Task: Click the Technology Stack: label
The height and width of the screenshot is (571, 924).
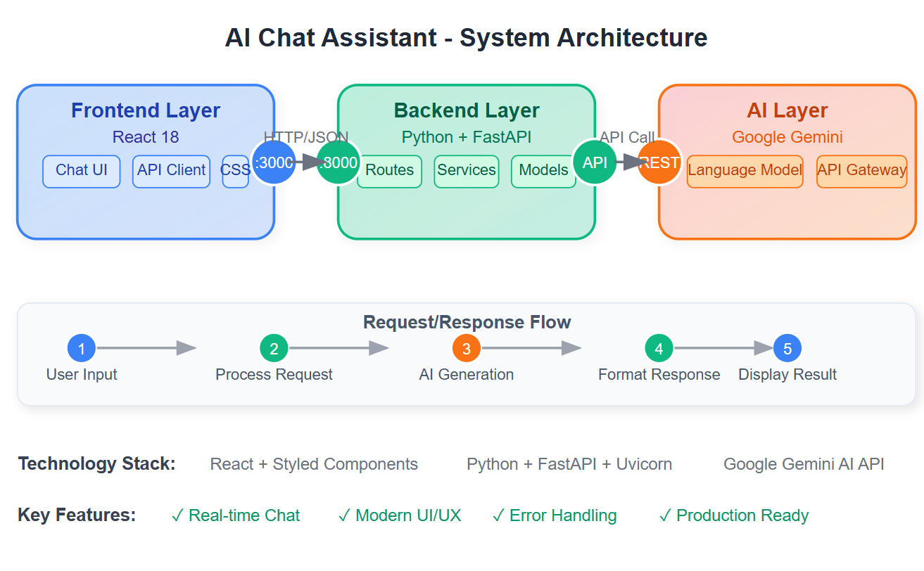Action: pos(96,464)
